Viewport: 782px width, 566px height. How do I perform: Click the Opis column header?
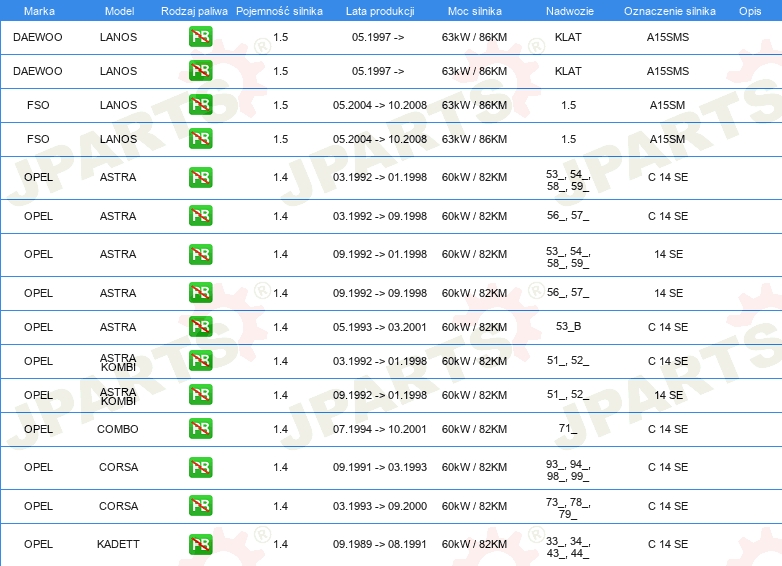[750, 11]
